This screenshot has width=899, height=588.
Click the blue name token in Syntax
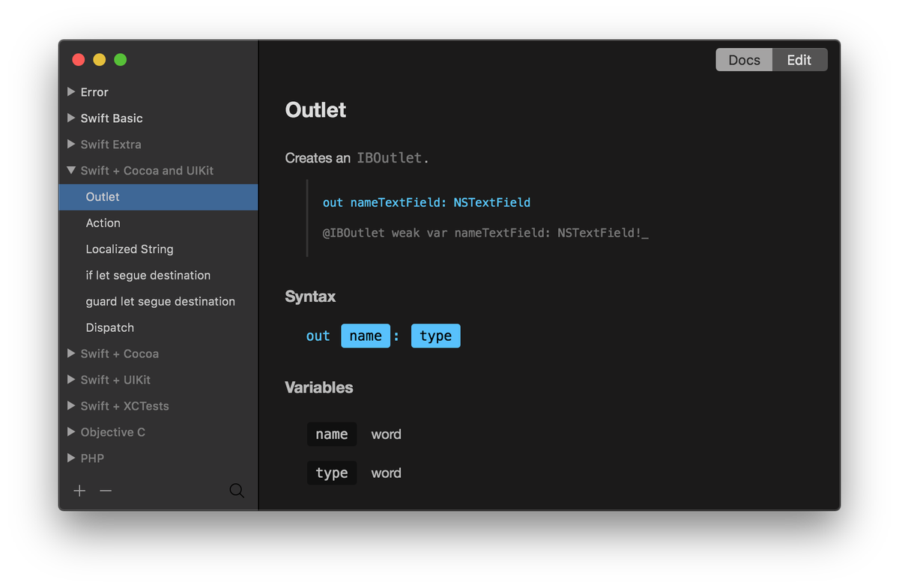366,336
